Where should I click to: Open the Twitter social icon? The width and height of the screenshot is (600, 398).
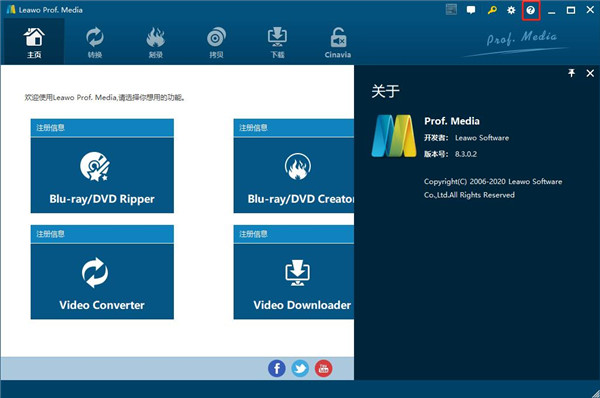pos(300,369)
